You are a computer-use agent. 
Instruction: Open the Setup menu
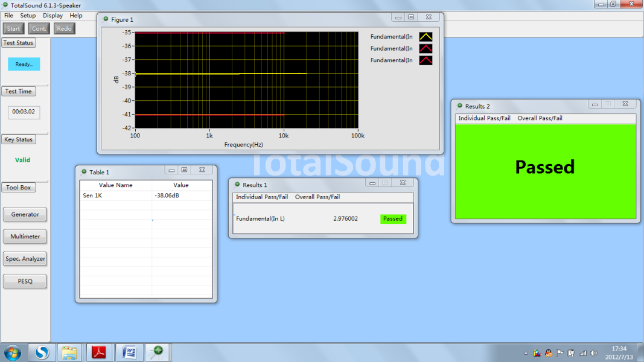pyautogui.click(x=28, y=15)
